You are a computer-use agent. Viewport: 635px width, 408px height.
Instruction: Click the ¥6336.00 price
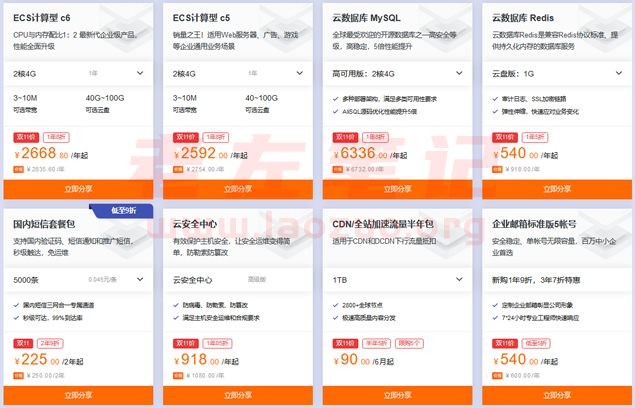click(360, 153)
